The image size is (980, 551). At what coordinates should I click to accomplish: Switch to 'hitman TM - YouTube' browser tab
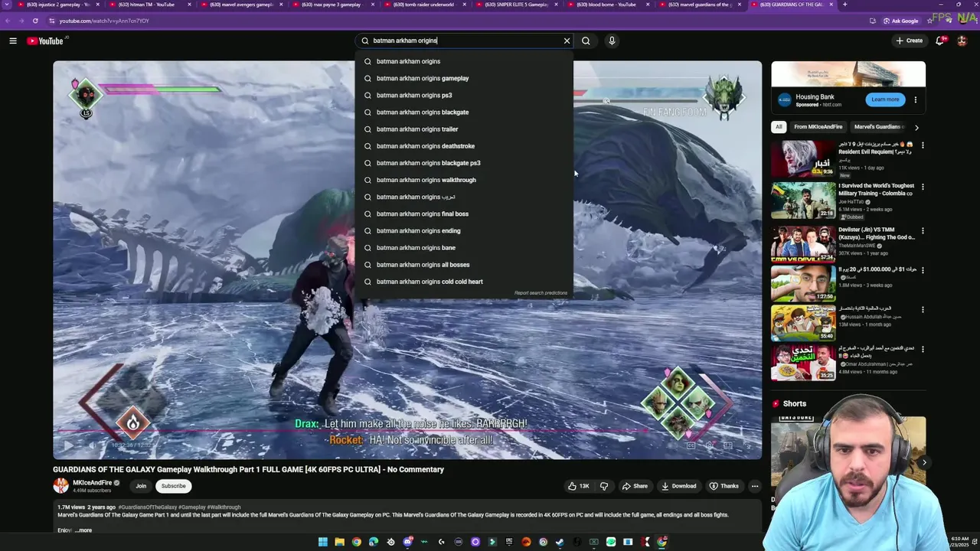tap(149, 5)
